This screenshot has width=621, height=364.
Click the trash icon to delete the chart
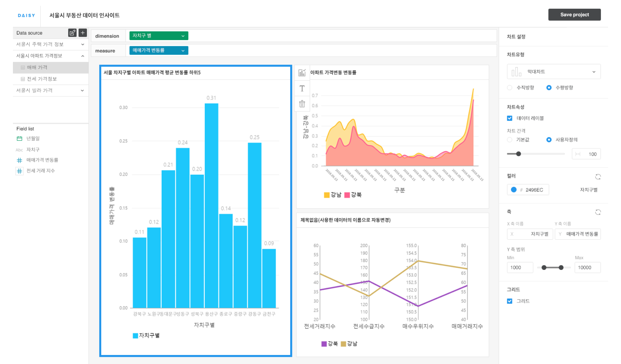302,104
